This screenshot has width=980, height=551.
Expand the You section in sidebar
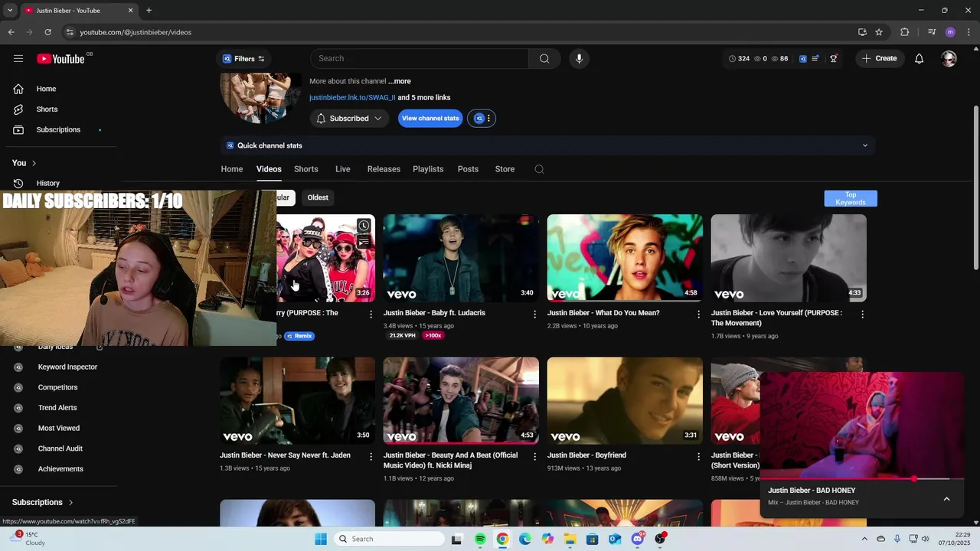tap(24, 163)
